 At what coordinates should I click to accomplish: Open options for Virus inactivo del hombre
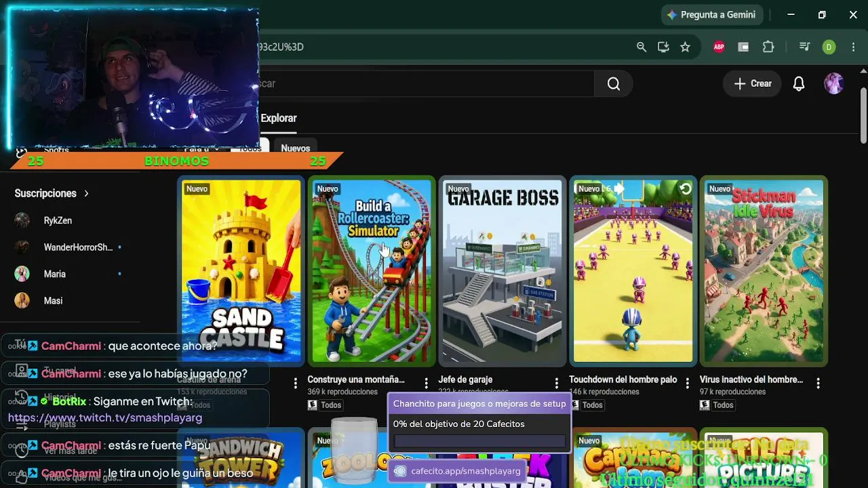tap(818, 384)
